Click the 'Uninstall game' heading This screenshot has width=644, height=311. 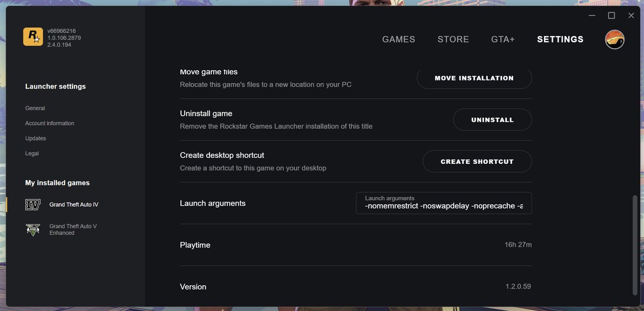(206, 113)
